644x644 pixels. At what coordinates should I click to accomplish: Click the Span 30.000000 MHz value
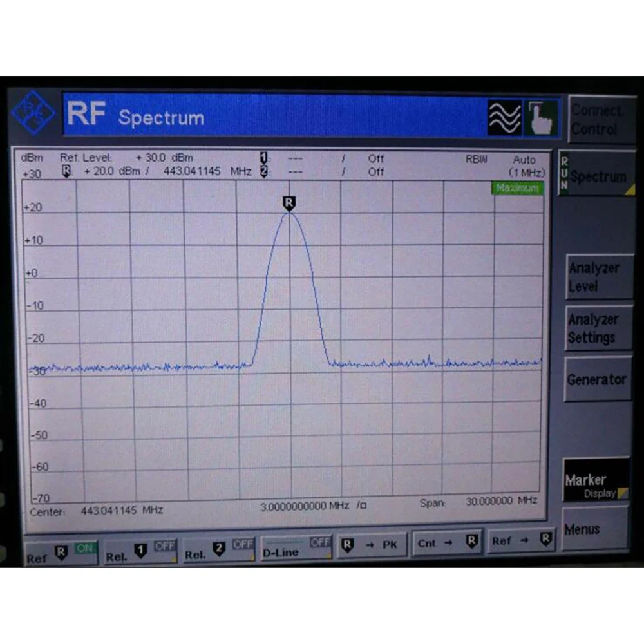[501, 500]
